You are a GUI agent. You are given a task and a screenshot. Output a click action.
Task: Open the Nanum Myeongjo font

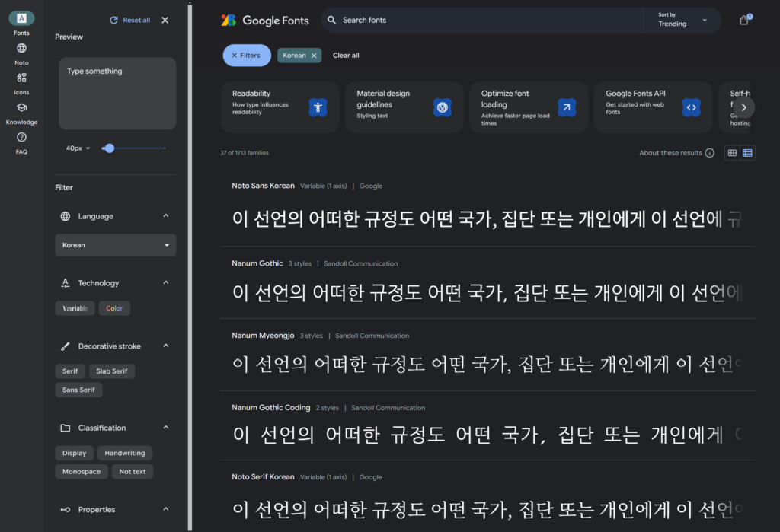point(487,355)
